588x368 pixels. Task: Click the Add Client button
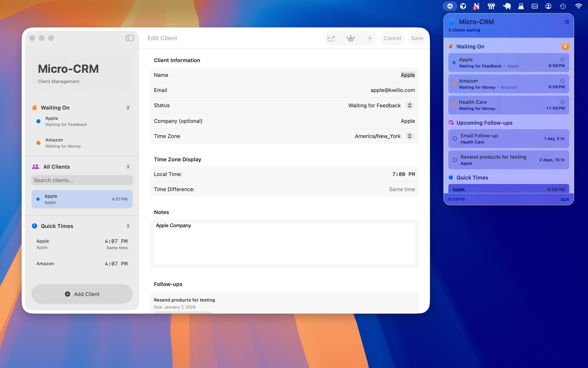point(82,294)
